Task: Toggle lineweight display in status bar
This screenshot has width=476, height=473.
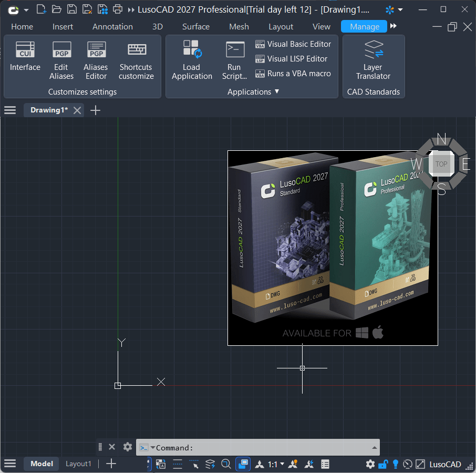Action: (177, 464)
